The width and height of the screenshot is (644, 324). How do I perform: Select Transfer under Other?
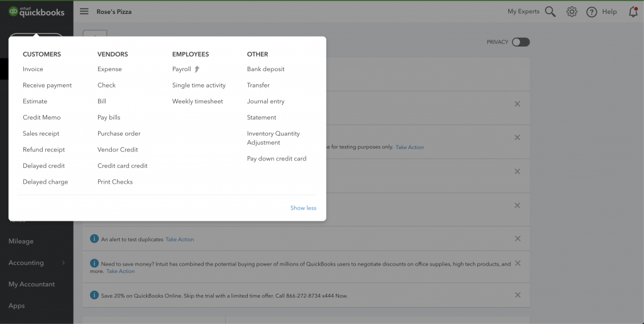click(x=258, y=85)
